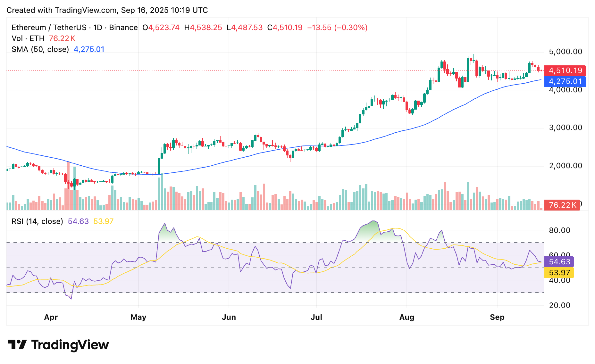The image size is (595, 364).
Task: Click the Sep label on time axis
Action: 498,317
